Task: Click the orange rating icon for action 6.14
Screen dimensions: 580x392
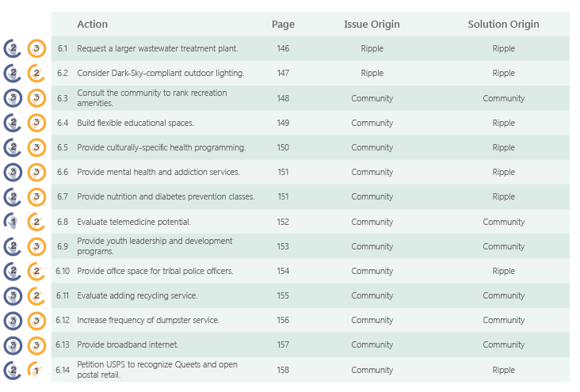Action: (36, 370)
